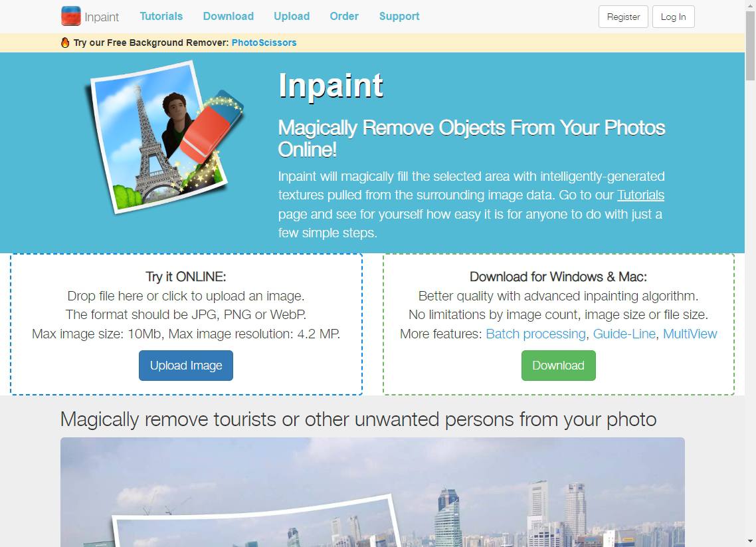The width and height of the screenshot is (756, 547).
Task: Click the green Download button
Action: point(558,366)
